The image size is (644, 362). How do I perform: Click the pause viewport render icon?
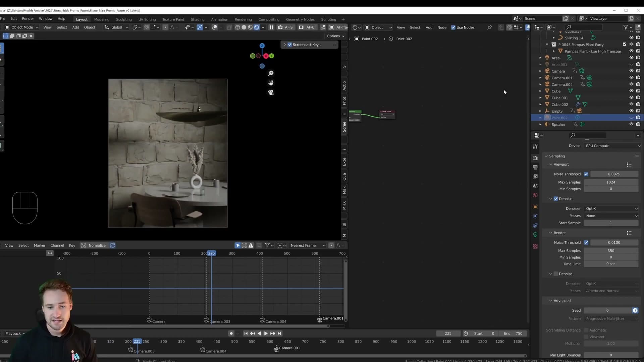point(271,27)
